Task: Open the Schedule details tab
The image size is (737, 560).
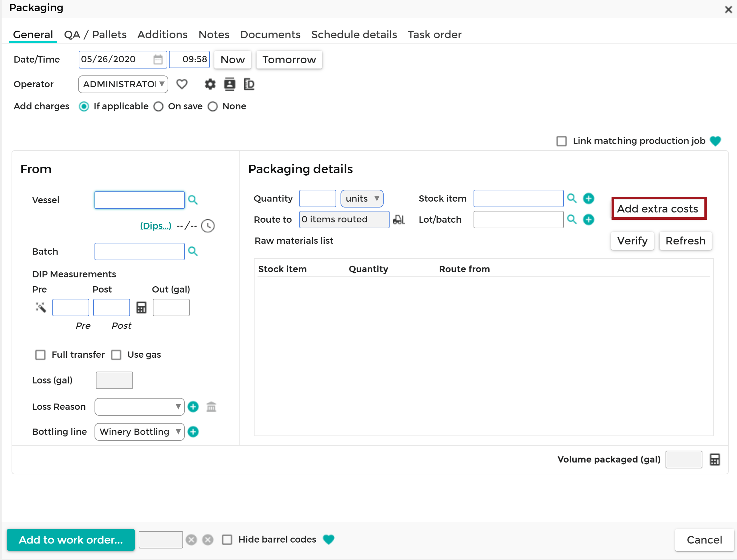Action: point(354,35)
